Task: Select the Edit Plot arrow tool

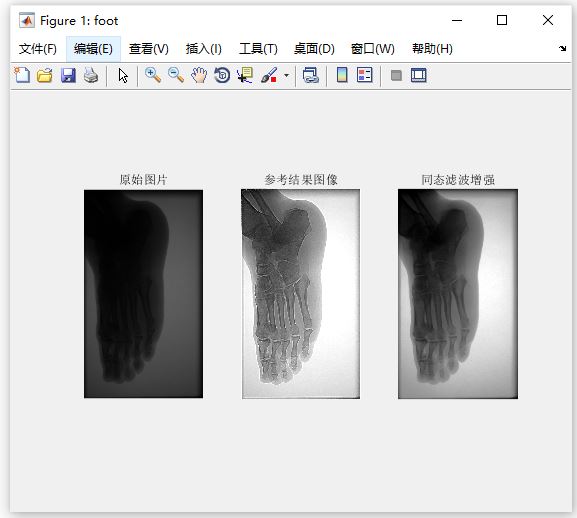Action: (123, 75)
